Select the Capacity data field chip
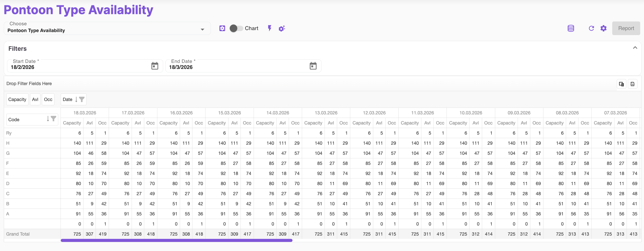 [17, 99]
